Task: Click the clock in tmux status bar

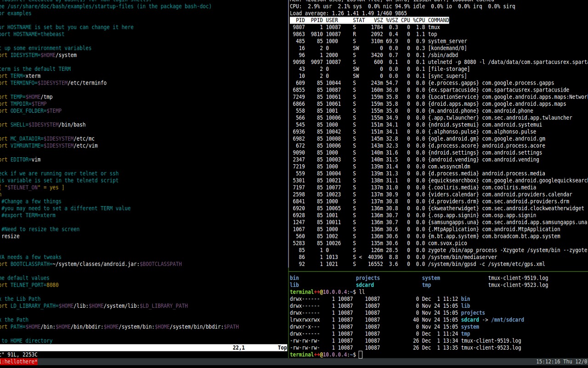Action: 562,362
